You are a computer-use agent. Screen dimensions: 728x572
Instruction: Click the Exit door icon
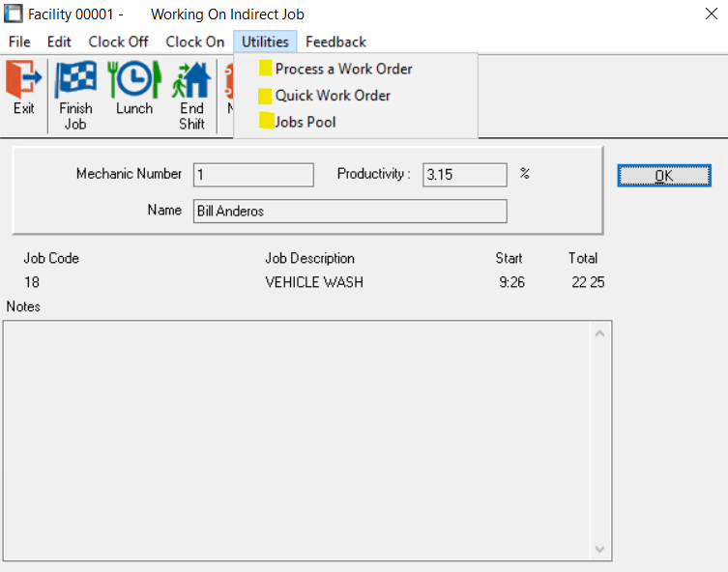pos(23,78)
